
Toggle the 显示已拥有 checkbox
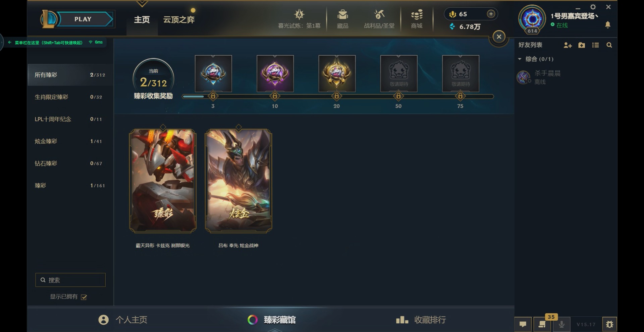pyautogui.click(x=84, y=297)
